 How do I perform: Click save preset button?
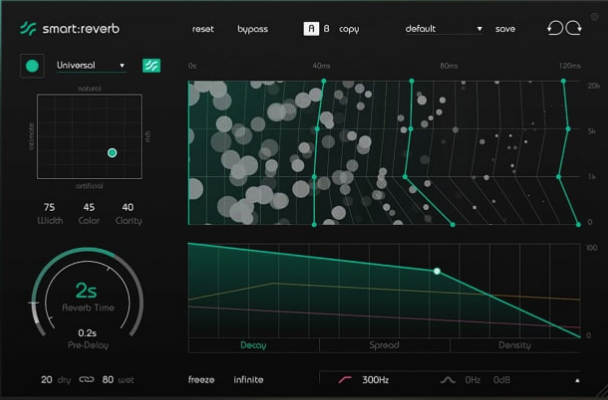pos(505,29)
